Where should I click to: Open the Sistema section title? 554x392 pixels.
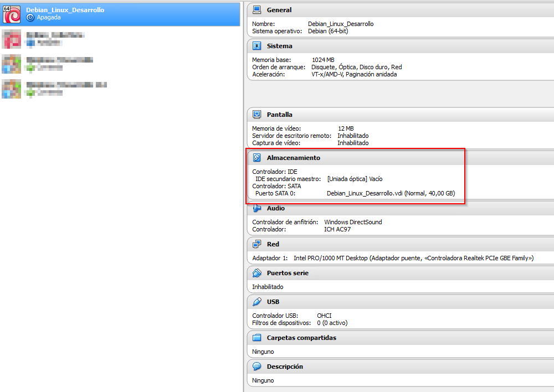[279, 46]
